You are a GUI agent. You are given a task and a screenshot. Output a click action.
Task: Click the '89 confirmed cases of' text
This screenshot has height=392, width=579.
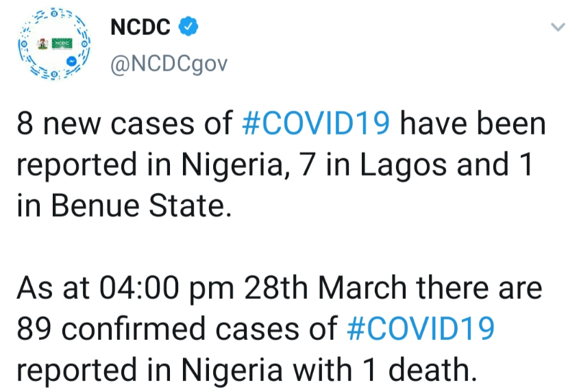(x=177, y=328)
